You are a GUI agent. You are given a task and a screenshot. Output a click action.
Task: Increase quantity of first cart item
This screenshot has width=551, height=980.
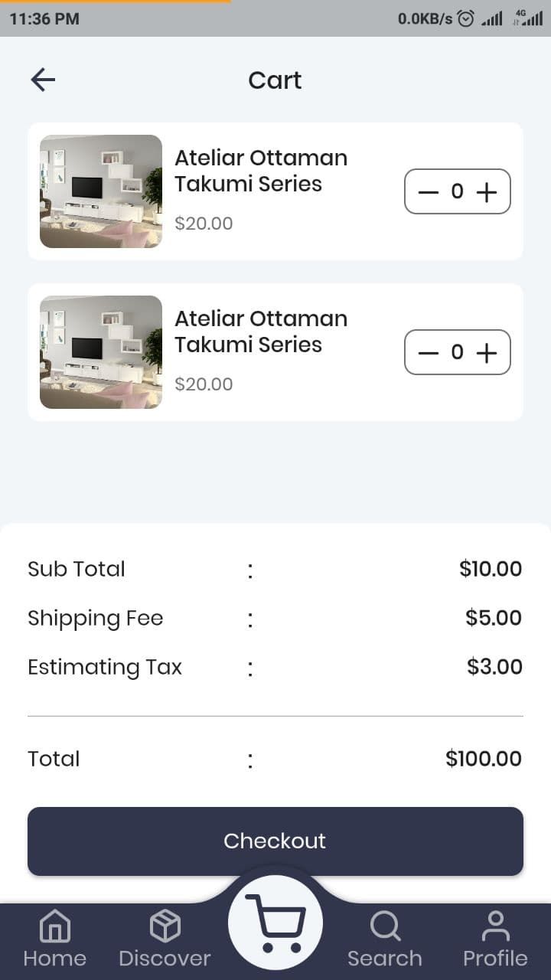pos(487,192)
